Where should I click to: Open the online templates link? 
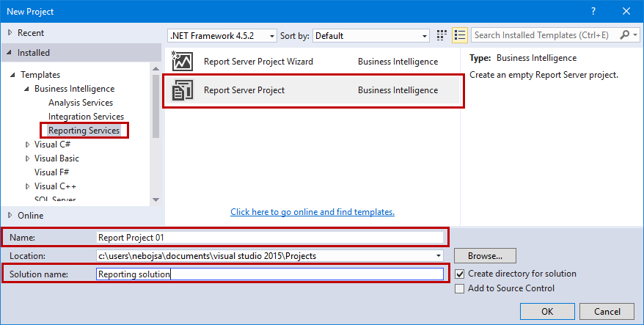click(x=312, y=212)
